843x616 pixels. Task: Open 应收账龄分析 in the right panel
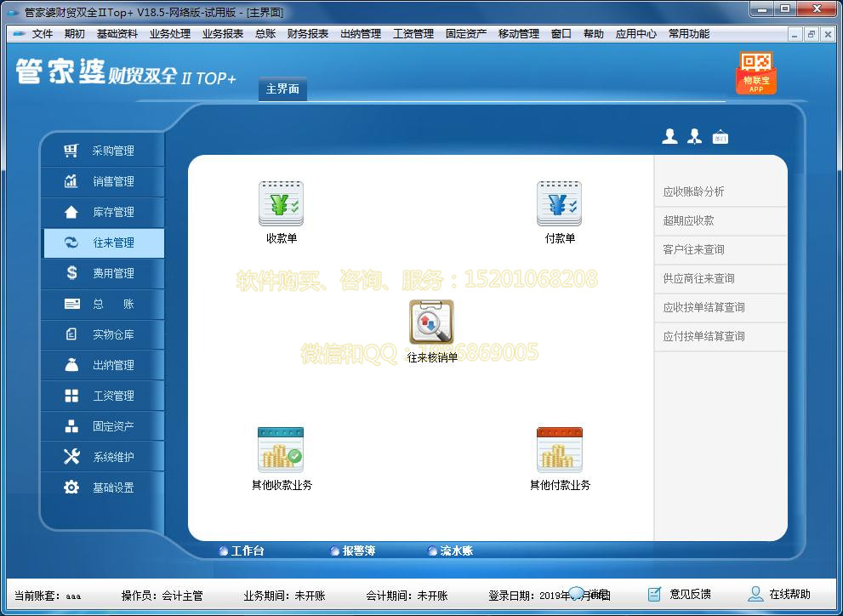click(720, 192)
